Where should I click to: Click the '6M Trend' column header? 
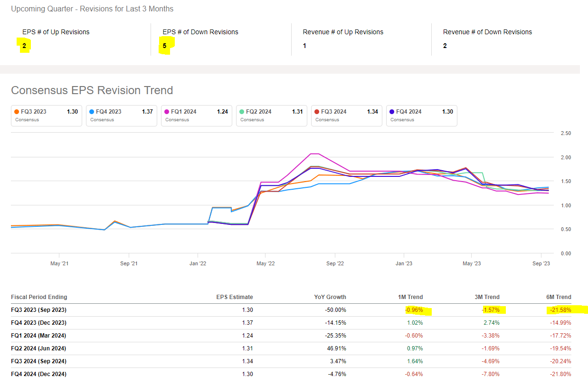point(559,297)
